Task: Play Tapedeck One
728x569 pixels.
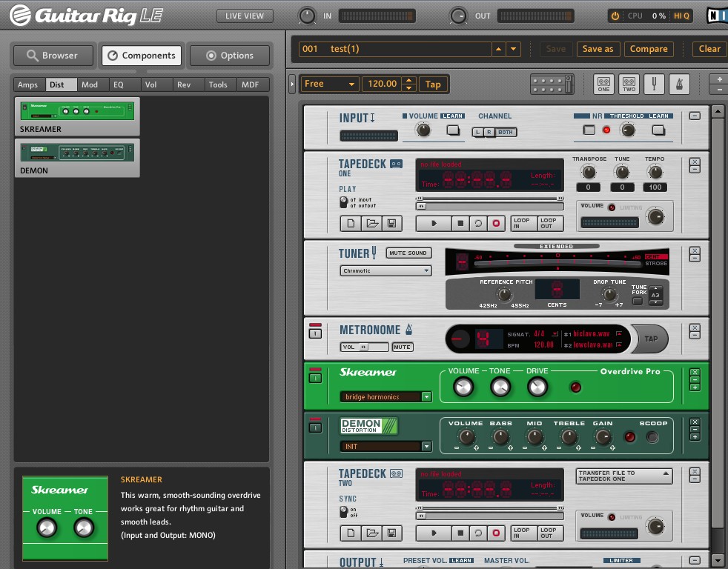Action: [x=434, y=223]
